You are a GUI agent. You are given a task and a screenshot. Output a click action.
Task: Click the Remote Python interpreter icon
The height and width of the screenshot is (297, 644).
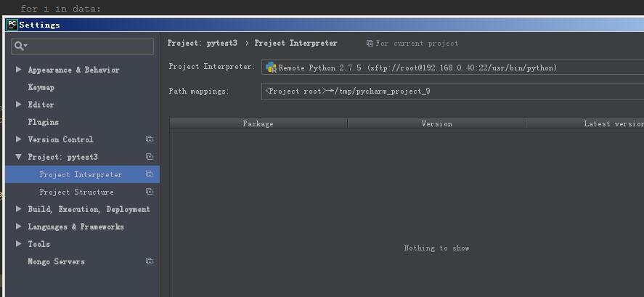tap(271, 68)
